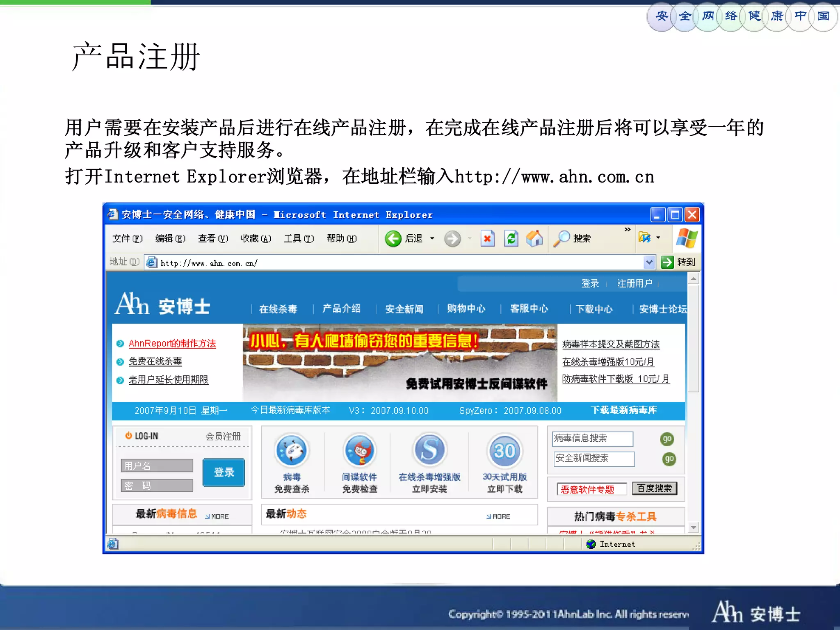The image size is (840, 630).
Task: Open the 编辑(E) menu
Action: (170, 238)
